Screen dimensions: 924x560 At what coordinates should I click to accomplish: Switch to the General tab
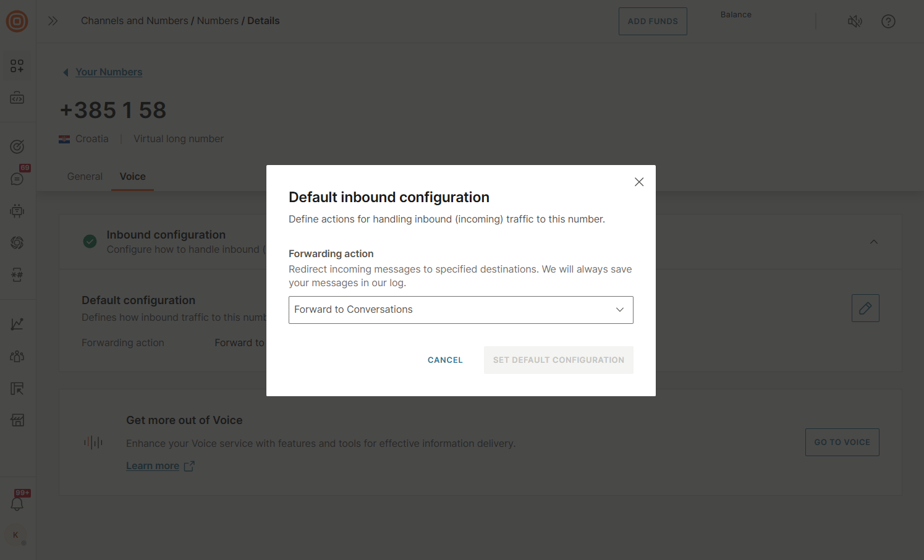[x=85, y=177]
